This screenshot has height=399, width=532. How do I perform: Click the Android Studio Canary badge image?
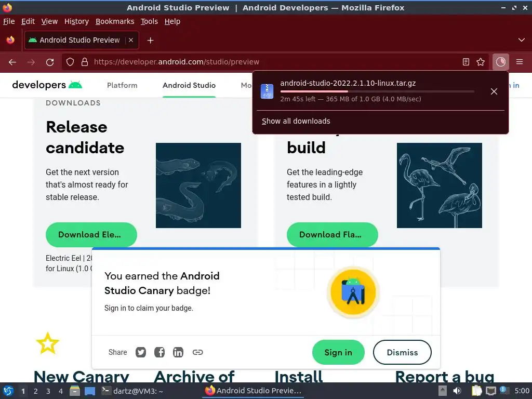coord(353,292)
